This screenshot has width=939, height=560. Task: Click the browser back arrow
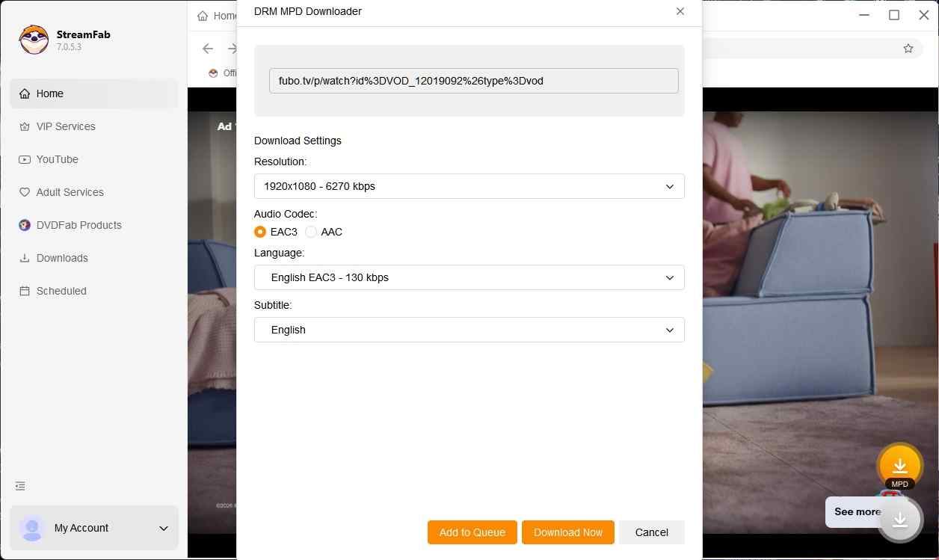208,49
